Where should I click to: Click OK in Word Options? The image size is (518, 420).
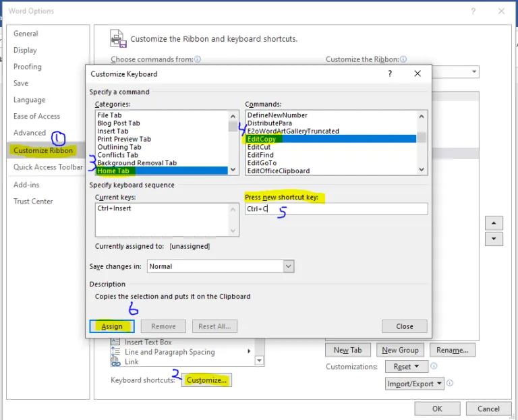[x=437, y=409]
